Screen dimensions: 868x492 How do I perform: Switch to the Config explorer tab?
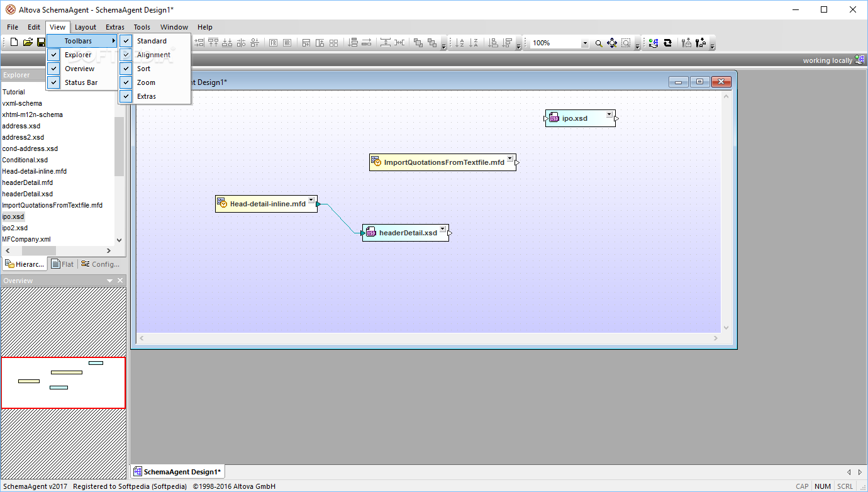[x=101, y=264]
